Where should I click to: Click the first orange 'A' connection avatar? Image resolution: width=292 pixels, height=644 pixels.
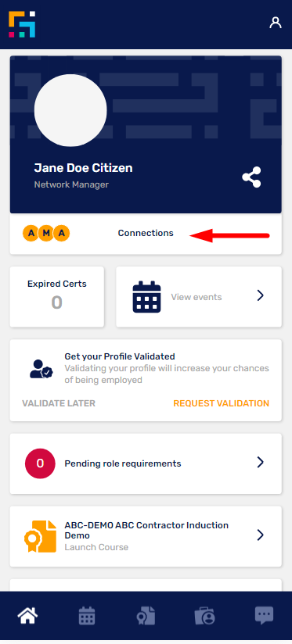point(31,233)
